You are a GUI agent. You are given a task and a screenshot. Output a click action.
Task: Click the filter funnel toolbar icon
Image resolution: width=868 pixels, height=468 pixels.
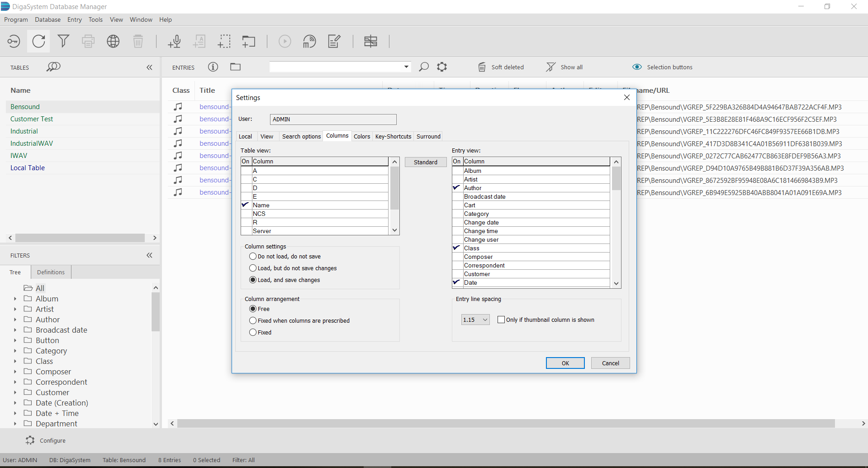coord(63,41)
